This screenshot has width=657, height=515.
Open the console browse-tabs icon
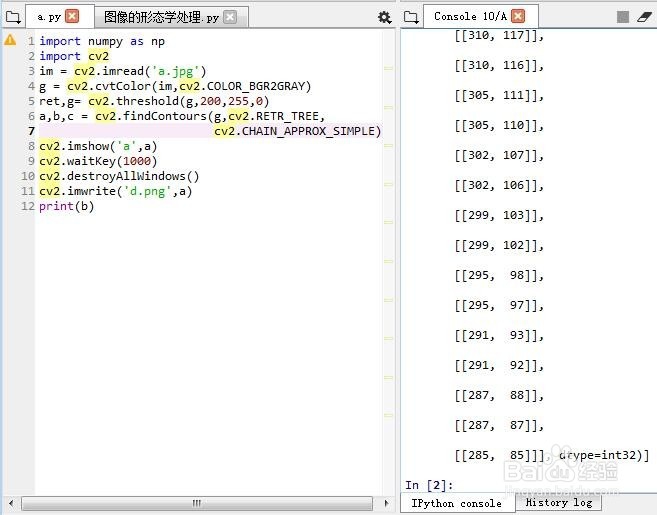[411, 17]
